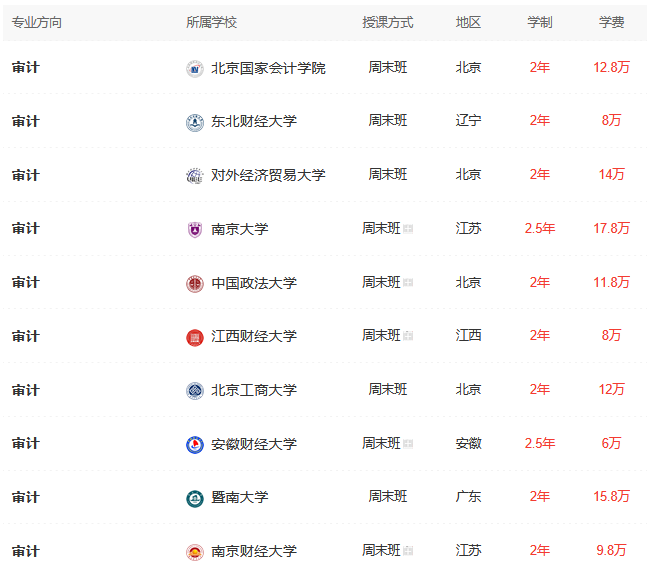Open the 北京国家会计学院 school link

(268, 68)
